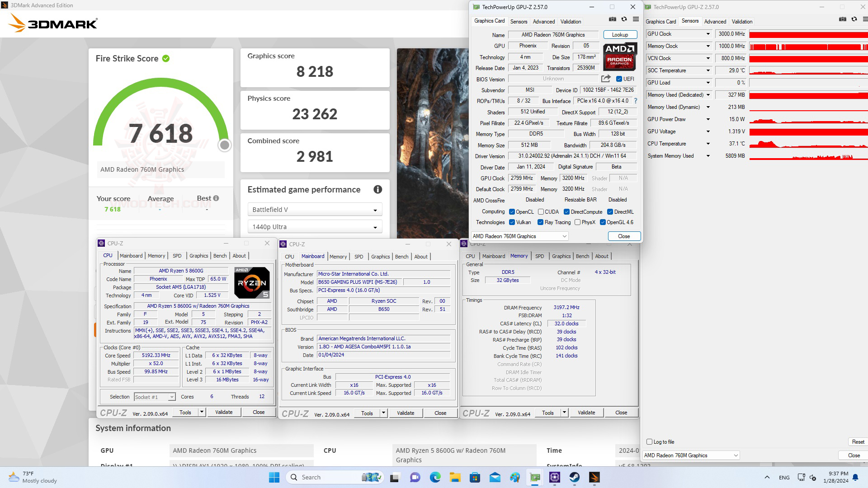Open the GPU Clock sensor dropdown arrow

(708, 34)
